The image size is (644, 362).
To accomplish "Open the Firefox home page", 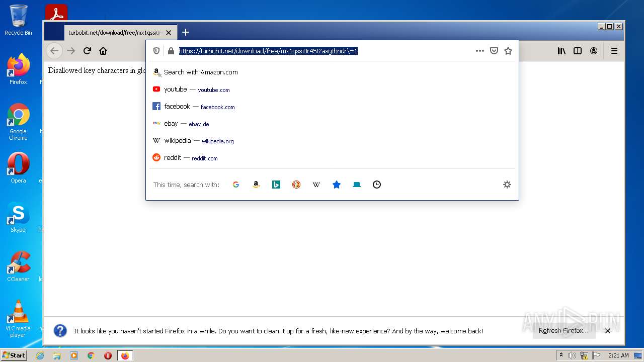I will (103, 51).
